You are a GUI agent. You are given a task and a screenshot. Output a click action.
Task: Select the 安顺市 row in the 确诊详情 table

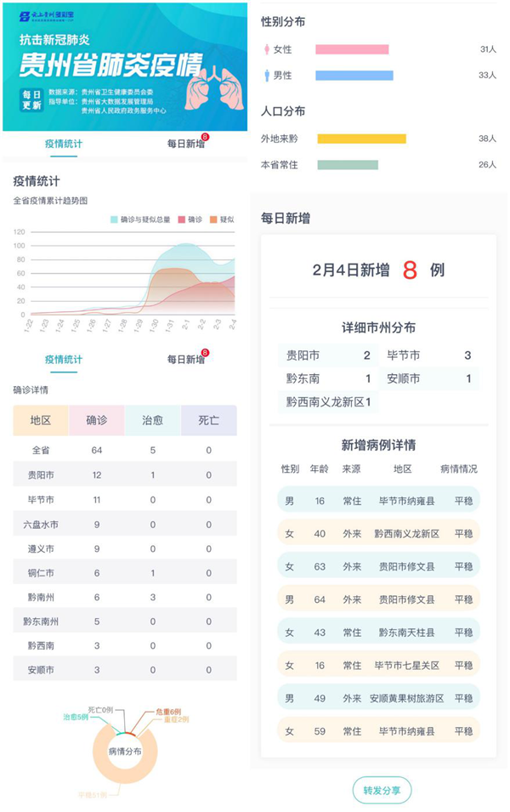point(125,670)
